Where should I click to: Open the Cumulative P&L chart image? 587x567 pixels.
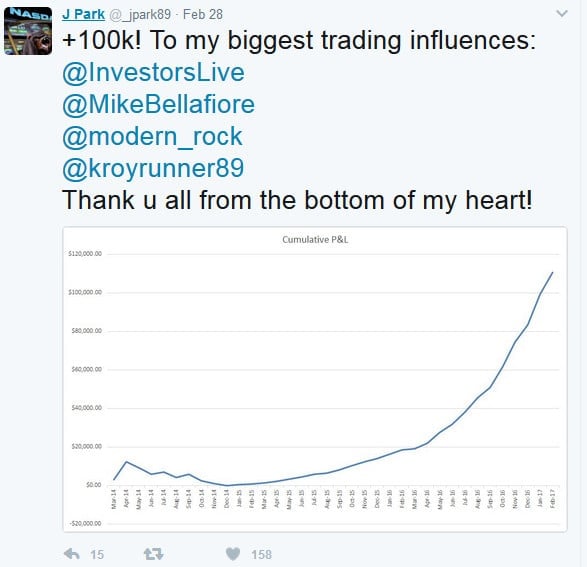pos(315,379)
